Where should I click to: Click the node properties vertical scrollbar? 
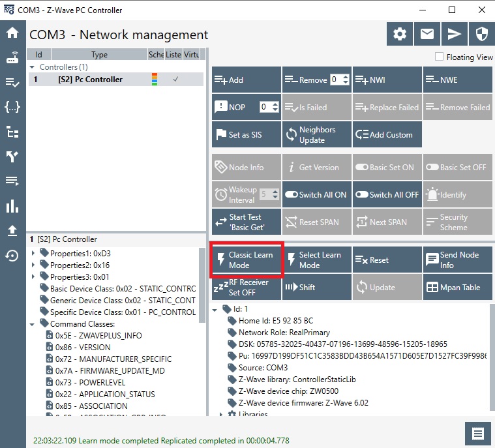pyautogui.click(x=202, y=286)
